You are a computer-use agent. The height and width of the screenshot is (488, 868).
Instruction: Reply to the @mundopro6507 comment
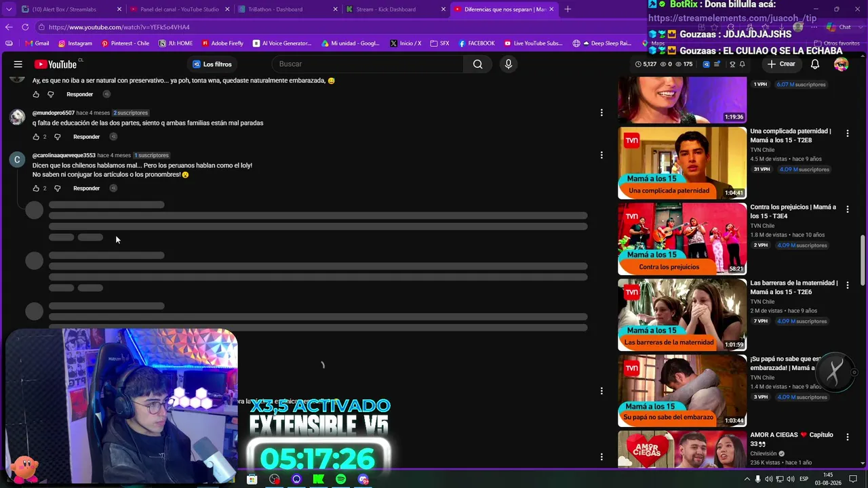pyautogui.click(x=86, y=137)
